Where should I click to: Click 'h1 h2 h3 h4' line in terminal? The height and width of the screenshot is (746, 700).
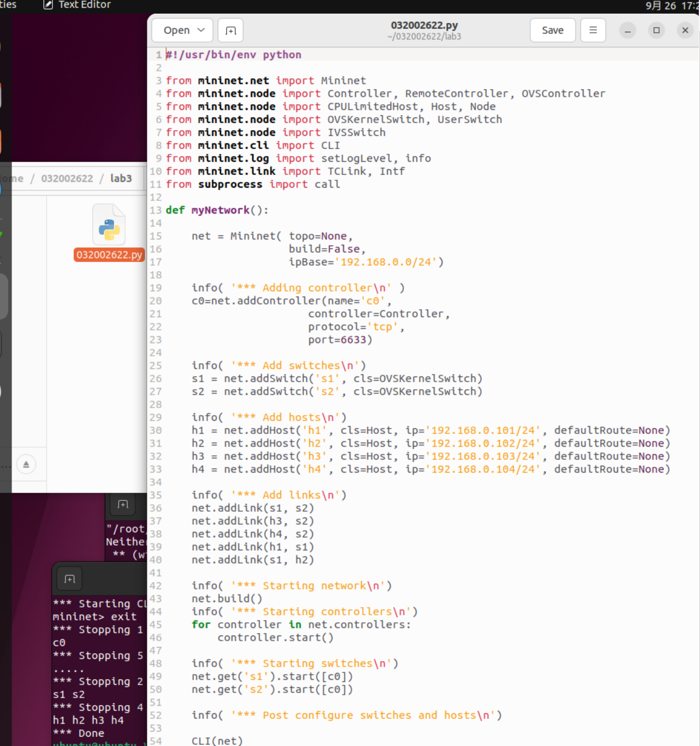88,720
